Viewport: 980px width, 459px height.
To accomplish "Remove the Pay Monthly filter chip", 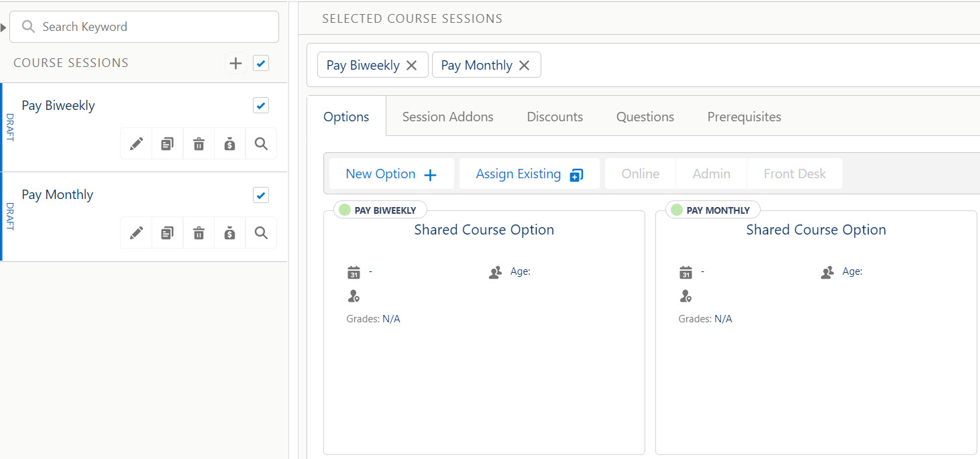I will [525, 65].
